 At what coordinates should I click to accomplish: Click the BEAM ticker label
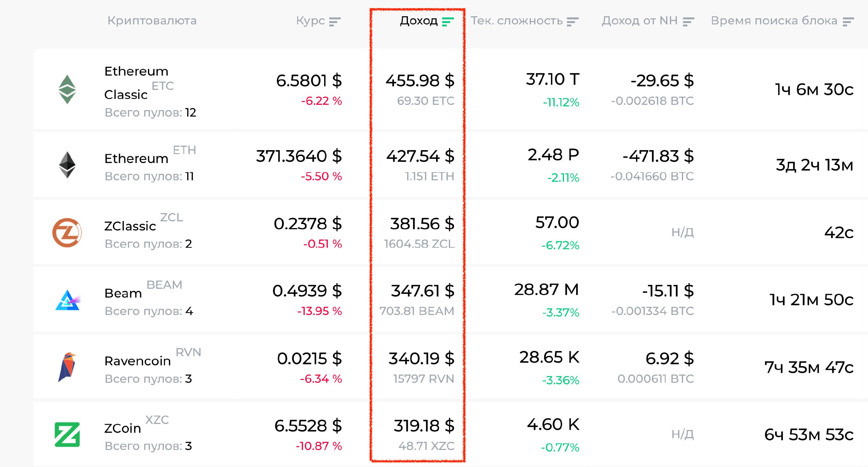coord(164,285)
